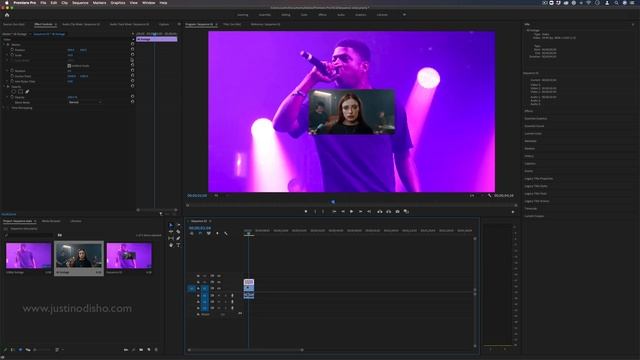Image resolution: width=640 pixels, height=360 pixels.
Task: Click Add Marker button under the Program monitor
Action: (306, 211)
